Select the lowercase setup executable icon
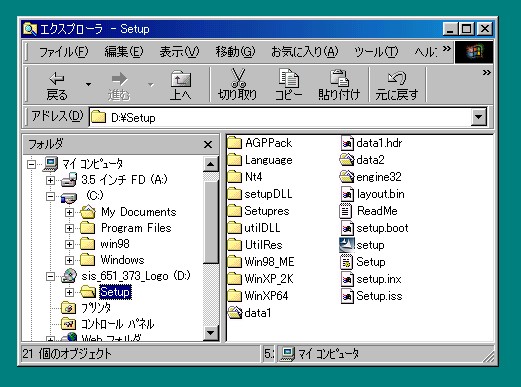This screenshot has height=387, width=521. 347,245
